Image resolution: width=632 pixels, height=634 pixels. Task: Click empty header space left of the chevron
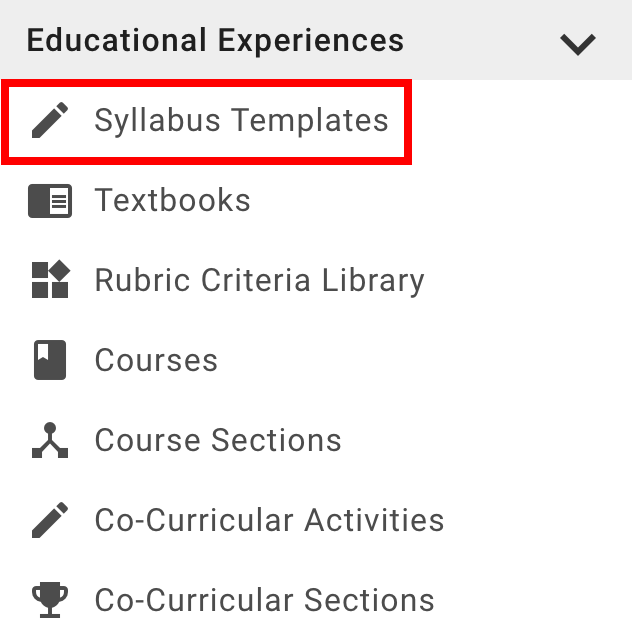[480, 41]
